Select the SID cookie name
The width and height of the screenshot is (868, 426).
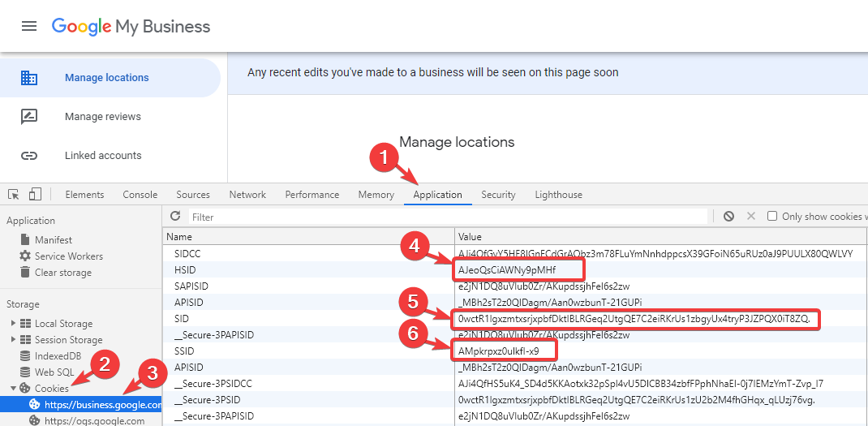pos(181,319)
